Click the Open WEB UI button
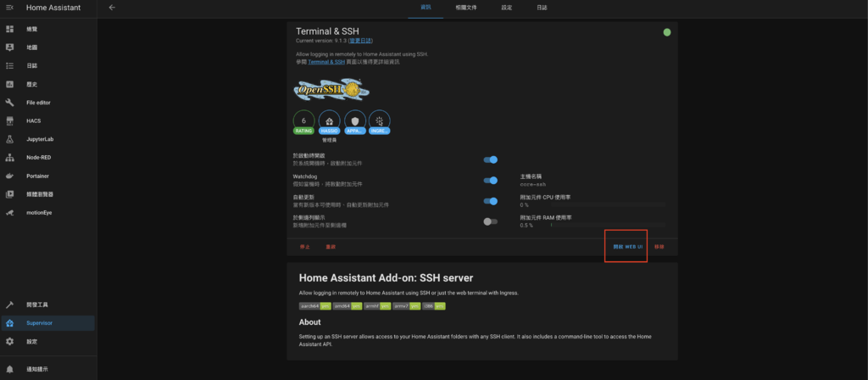 click(x=628, y=247)
